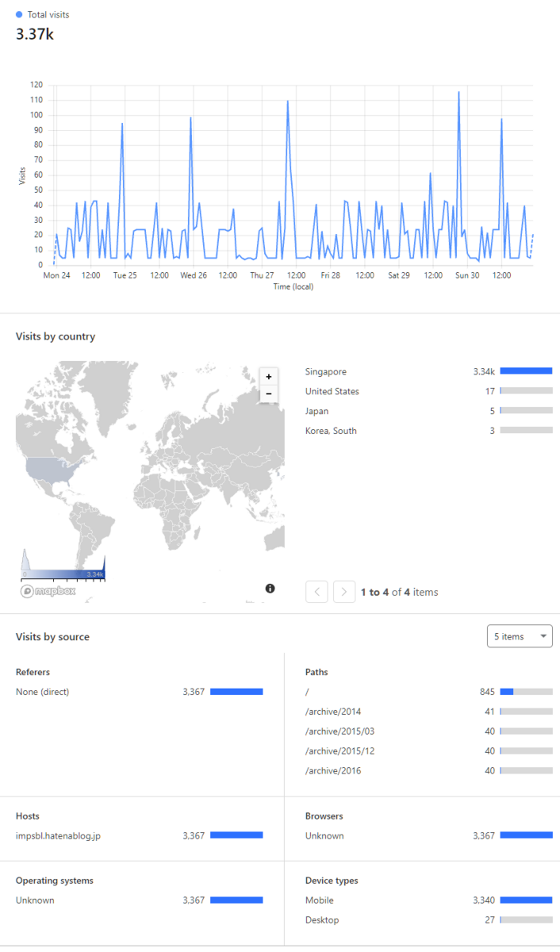Select the Desktop device type row
Viewport: 560px width, 952px height.
(428, 920)
